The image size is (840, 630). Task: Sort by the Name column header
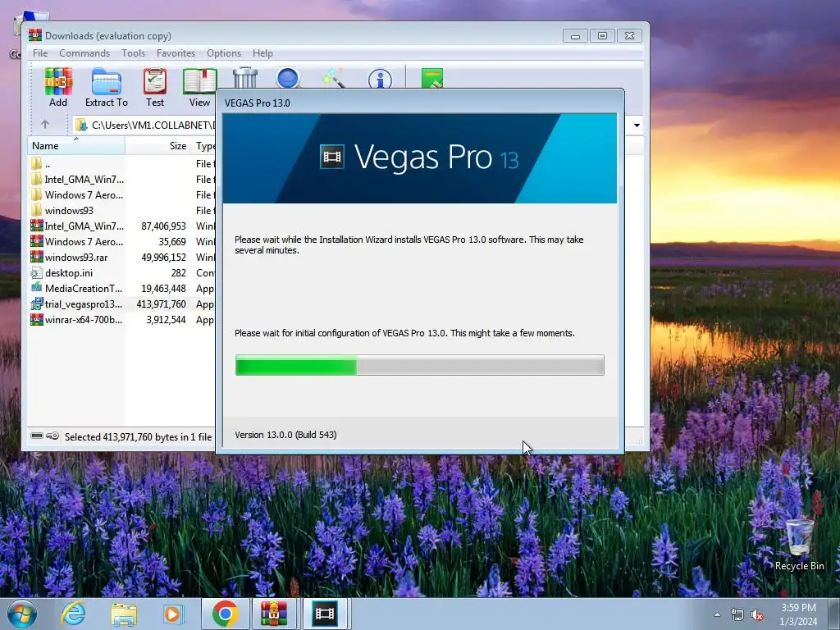[76, 146]
